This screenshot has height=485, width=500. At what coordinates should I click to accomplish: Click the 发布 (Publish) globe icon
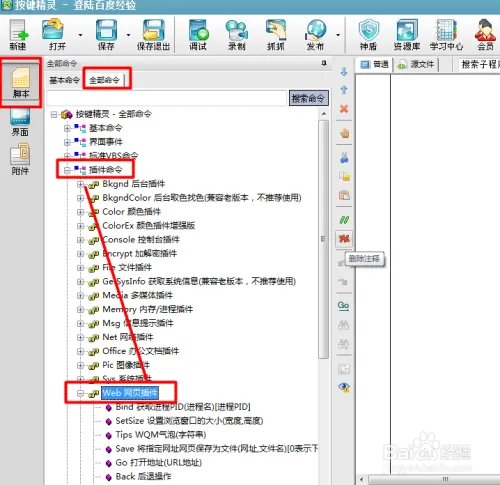pyautogui.click(x=316, y=30)
